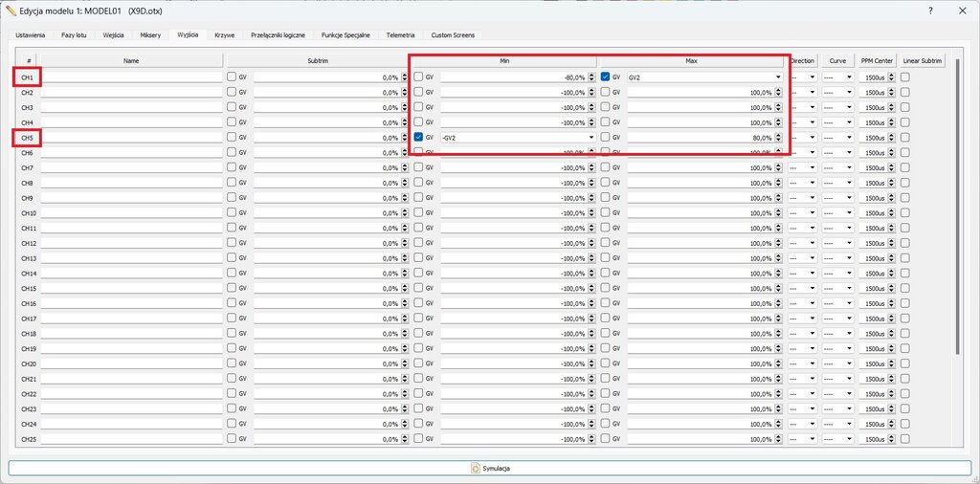
Task: Click the Name input field for CH5
Action: 131,138
